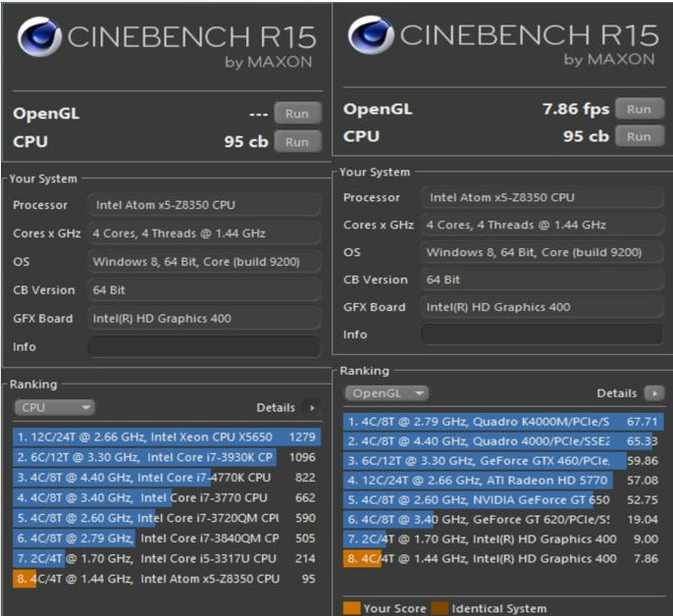Select Intel Core i7-3770 ranking row
673x616 pixels.
[x=167, y=497]
